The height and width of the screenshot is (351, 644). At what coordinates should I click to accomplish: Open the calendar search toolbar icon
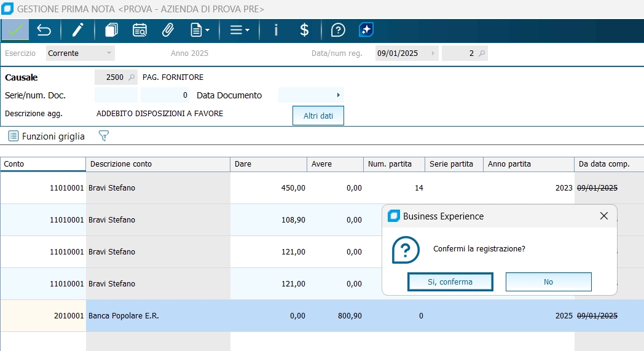[x=139, y=30]
